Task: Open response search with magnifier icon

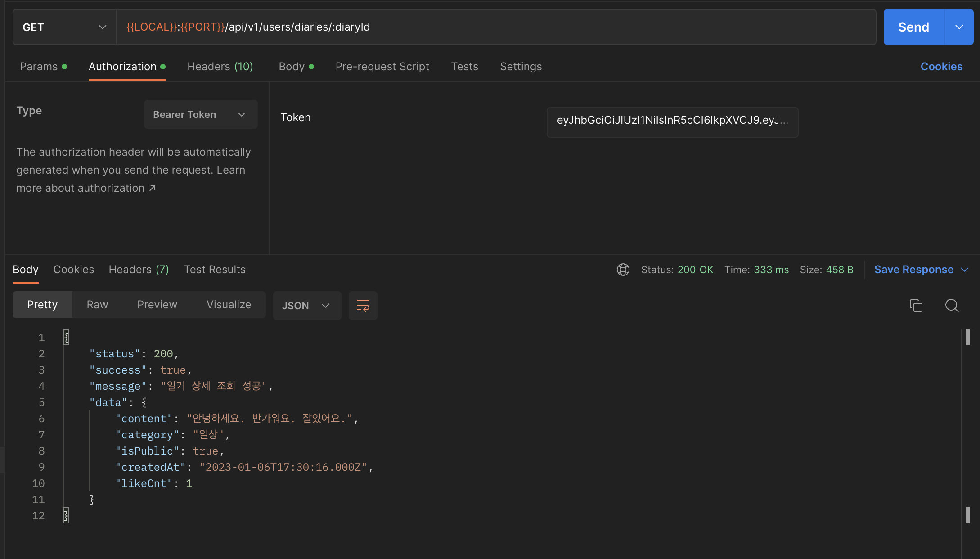Action: [952, 306]
